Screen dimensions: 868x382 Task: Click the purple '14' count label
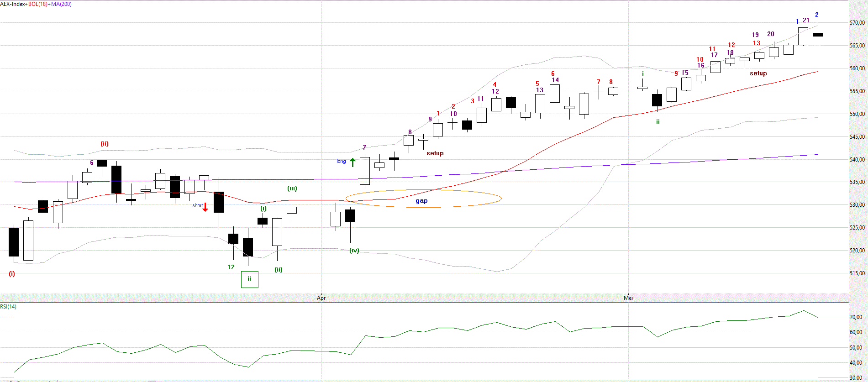pos(555,80)
